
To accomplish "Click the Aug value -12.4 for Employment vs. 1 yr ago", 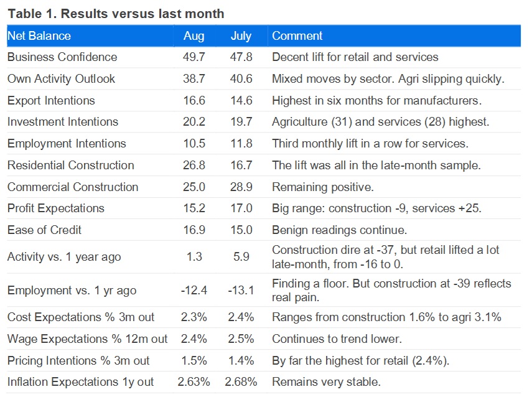I will point(194,290).
